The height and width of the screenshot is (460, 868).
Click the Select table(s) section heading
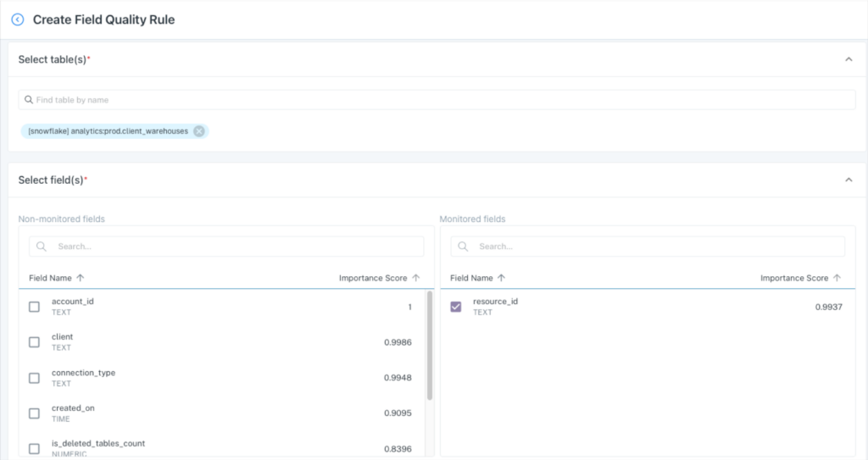[x=54, y=59]
